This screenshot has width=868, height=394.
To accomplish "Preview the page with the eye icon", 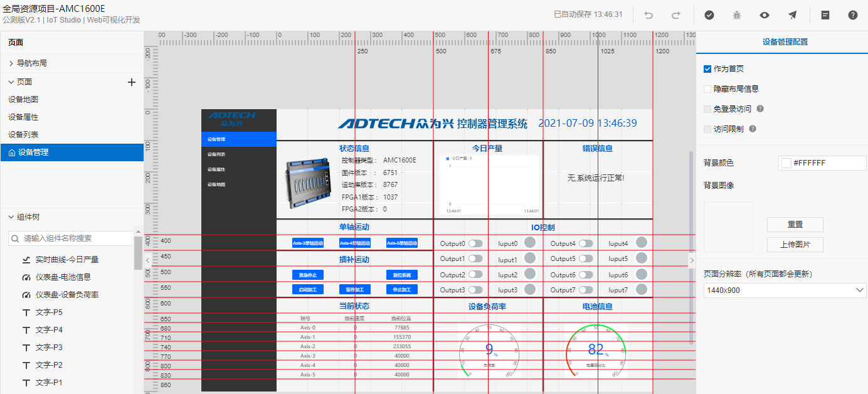I will [x=765, y=15].
